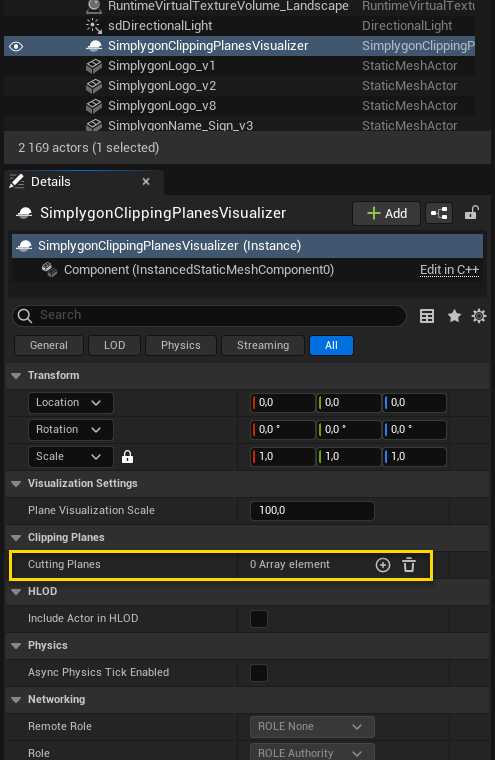Open the Blueprint/add script icon button
495x760 pixels.
[x=439, y=213]
